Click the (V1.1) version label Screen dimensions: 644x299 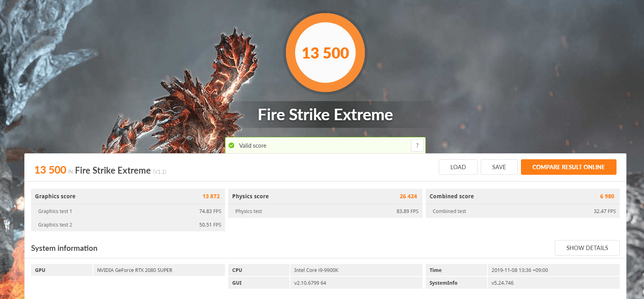pyautogui.click(x=159, y=172)
